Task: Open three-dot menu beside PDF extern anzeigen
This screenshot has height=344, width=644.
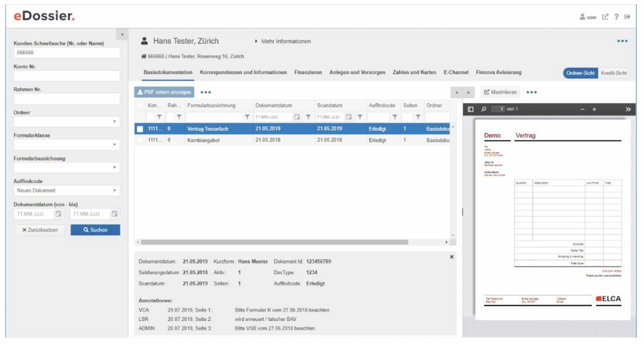Action: [206, 92]
